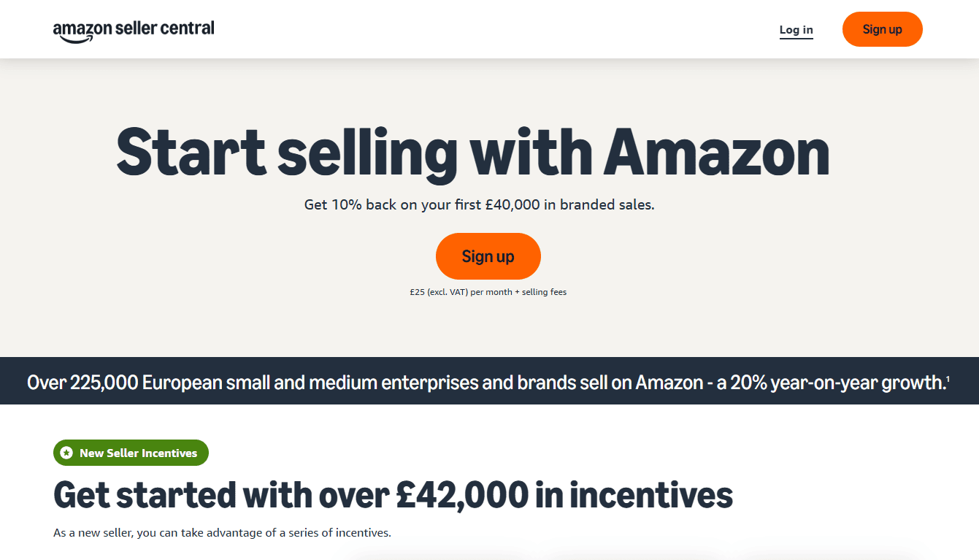Click the word "incentives" in the large heading
The width and height of the screenshot is (979, 560).
coord(650,496)
